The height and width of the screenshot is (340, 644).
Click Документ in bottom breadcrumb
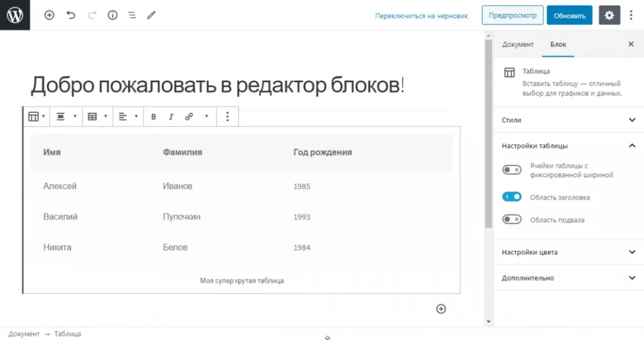click(24, 334)
